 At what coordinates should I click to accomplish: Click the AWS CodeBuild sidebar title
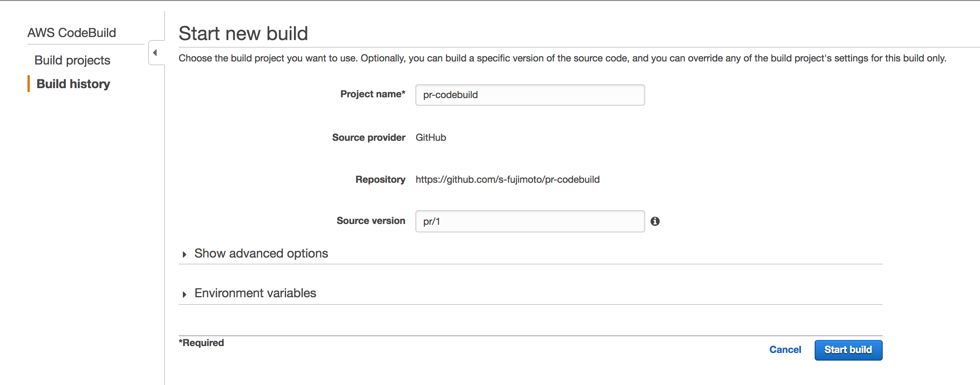72,33
